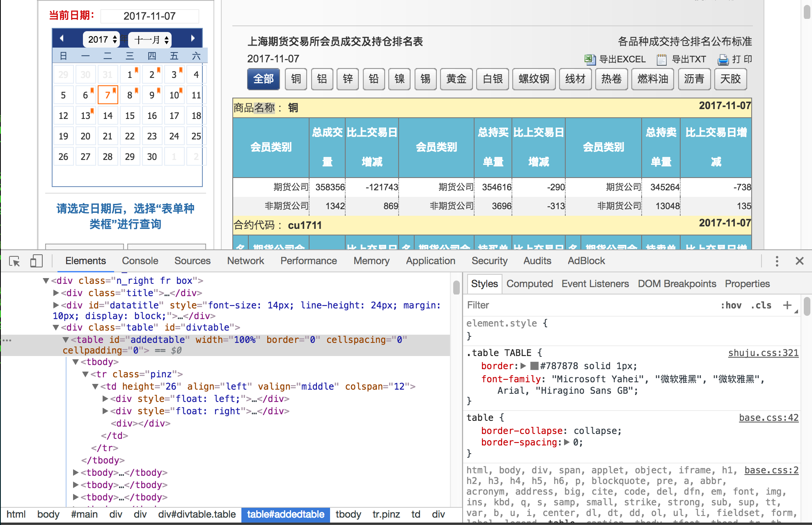Open the Application tab
Viewport: 812px width, 525px height.
pos(431,261)
